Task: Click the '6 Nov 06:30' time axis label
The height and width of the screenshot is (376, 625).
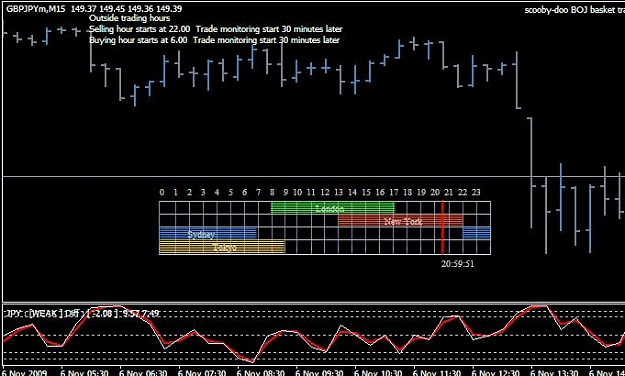Action: pos(143,373)
